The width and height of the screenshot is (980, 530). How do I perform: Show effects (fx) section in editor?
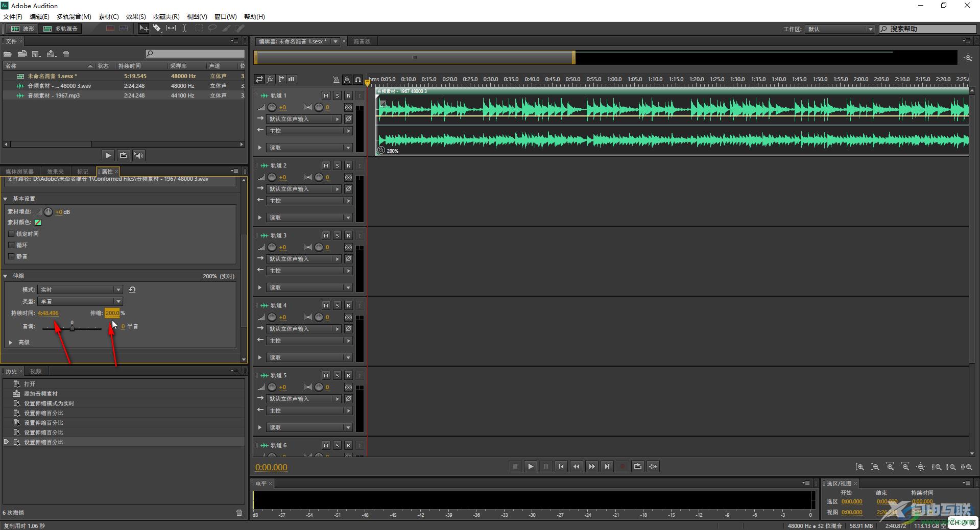point(270,79)
